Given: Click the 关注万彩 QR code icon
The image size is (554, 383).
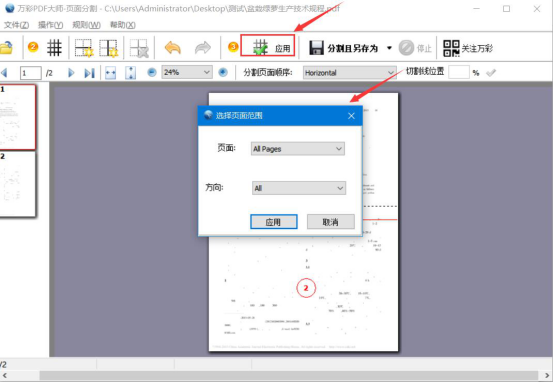Looking at the screenshot, I should [x=451, y=48].
